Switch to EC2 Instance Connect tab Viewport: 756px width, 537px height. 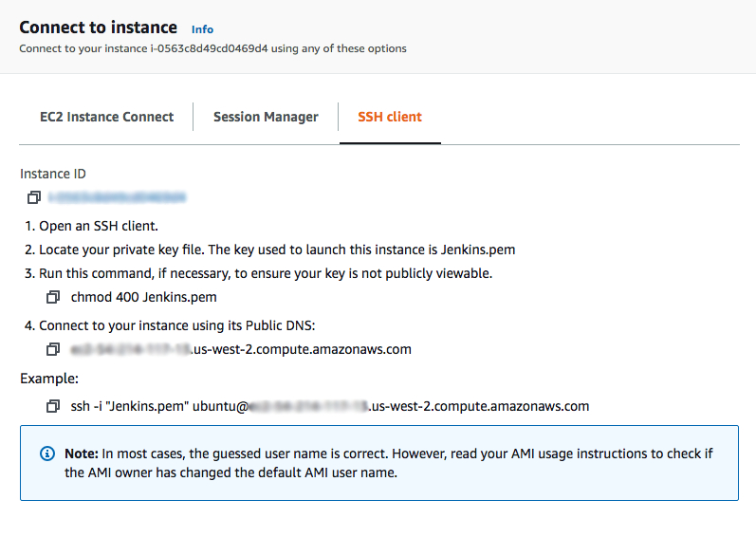tap(106, 117)
